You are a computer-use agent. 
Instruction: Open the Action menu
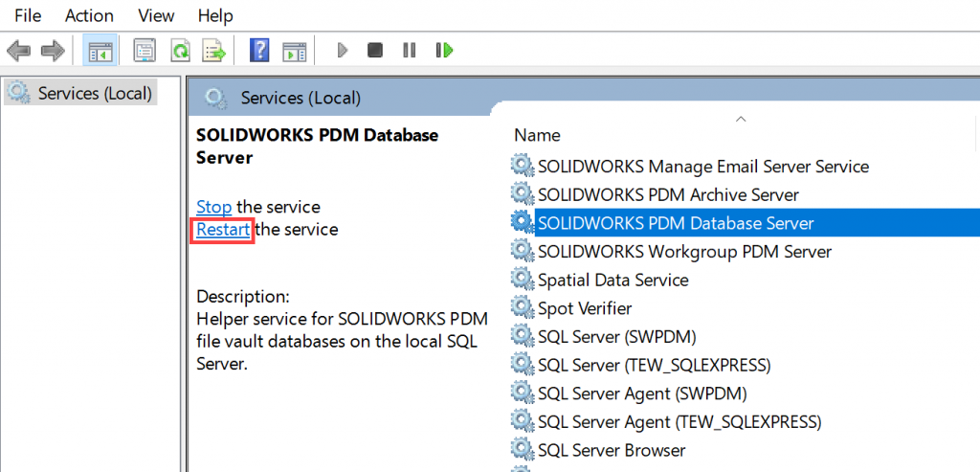pos(89,15)
